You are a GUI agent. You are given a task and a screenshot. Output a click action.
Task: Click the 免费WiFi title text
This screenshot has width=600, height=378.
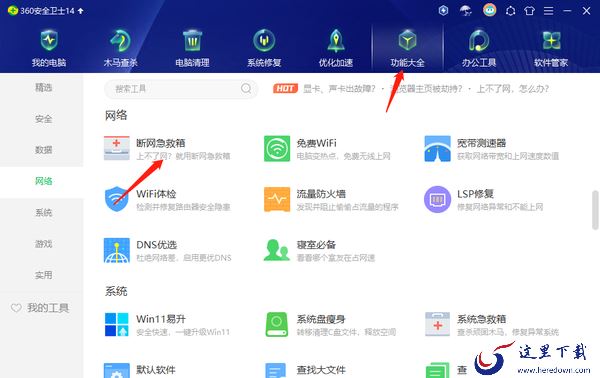tap(316, 143)
